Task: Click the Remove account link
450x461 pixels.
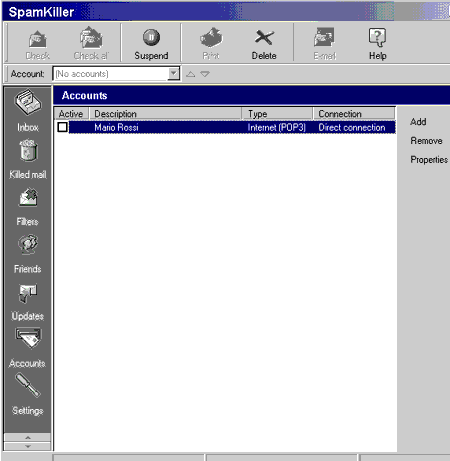Action: [x=426, y=141]
